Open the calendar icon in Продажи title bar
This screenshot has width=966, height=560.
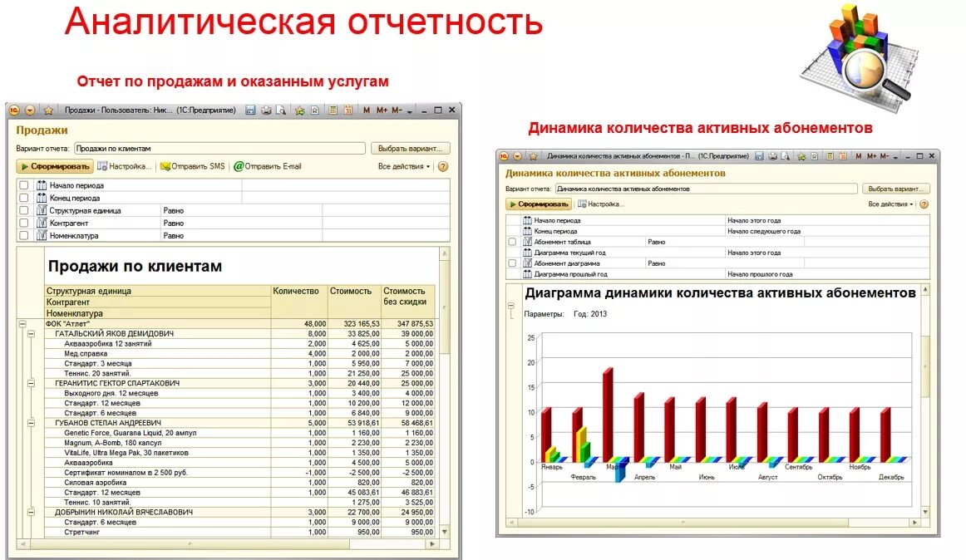pos(348,111)
